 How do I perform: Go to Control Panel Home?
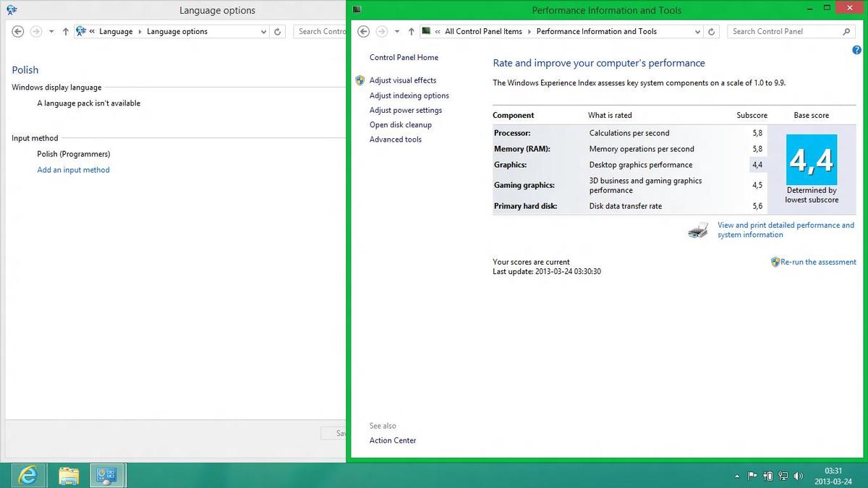(404, 58)
